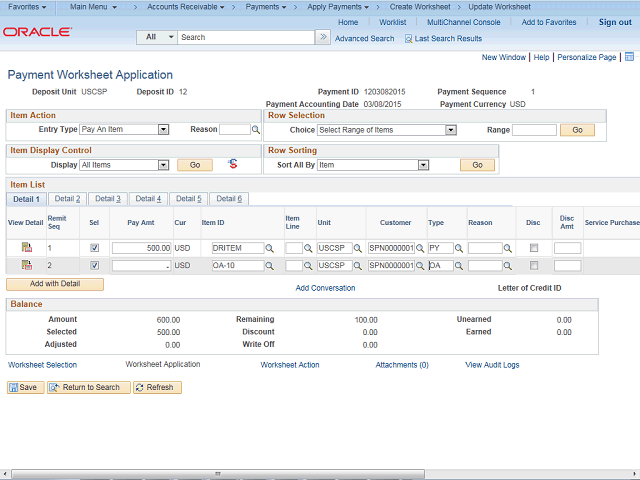Toggle Disc checkbox in row 2
This screenshot has width=640, height=480.
[x=533, y=266]
